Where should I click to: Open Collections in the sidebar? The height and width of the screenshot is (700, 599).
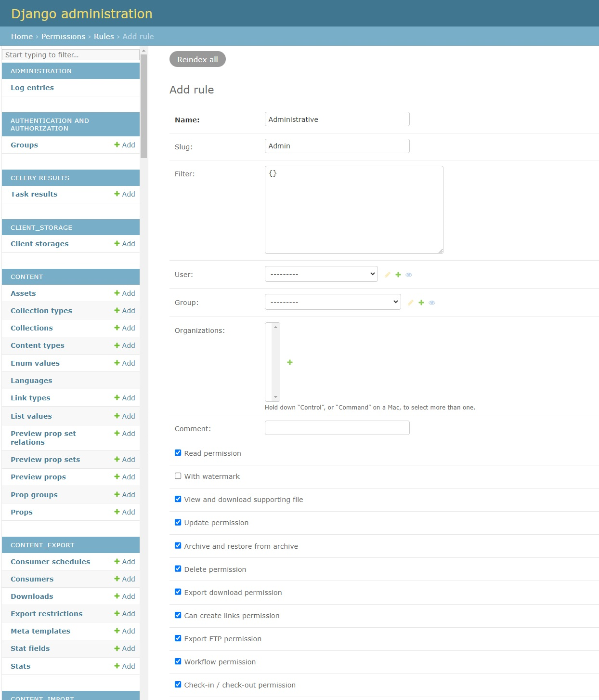click(32, 328)
